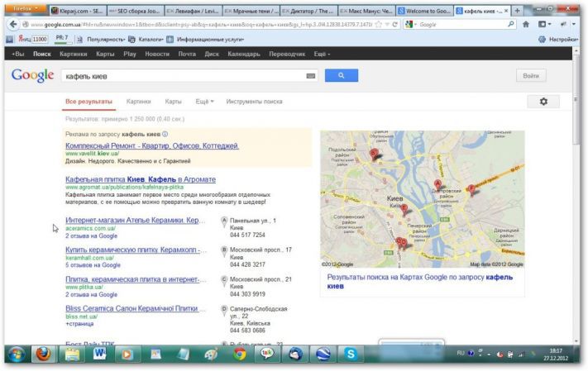The image size is (588, 371).
Task: Switch to the Картинки results tab
Action: pos(138,102)
